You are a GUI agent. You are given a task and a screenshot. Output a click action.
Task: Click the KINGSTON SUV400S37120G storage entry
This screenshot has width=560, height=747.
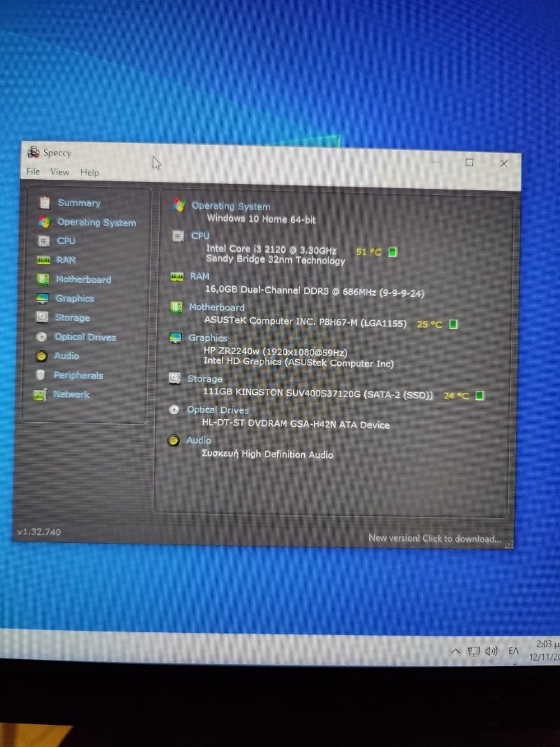point(318,394)
